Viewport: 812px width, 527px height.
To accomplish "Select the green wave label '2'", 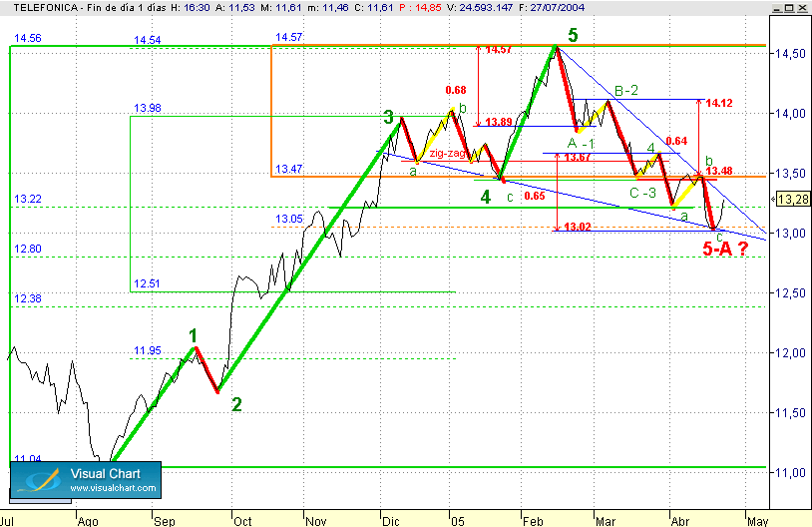I will [236, 404].
